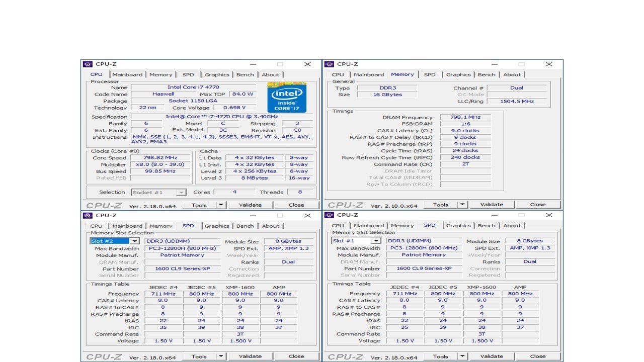The image size is (644, 362).
Task: Open Graphics tab in the Memory window
Action: [x=458, y=74]
